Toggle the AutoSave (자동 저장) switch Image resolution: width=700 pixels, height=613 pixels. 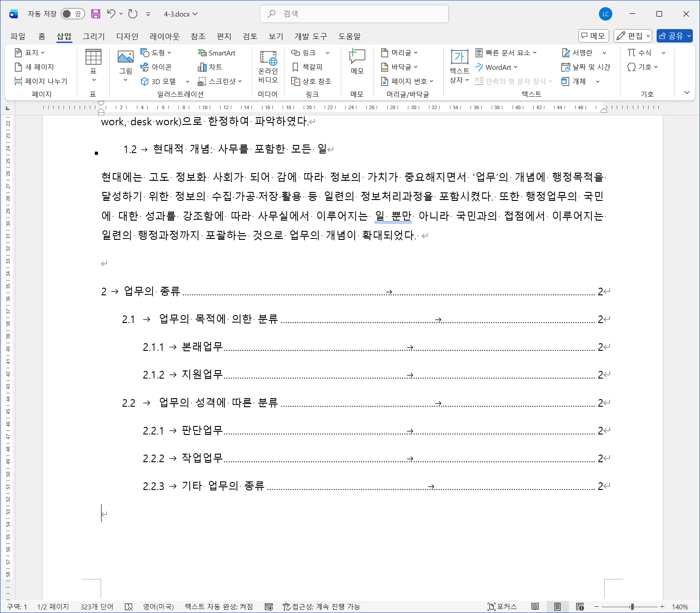tap(72, 14)
